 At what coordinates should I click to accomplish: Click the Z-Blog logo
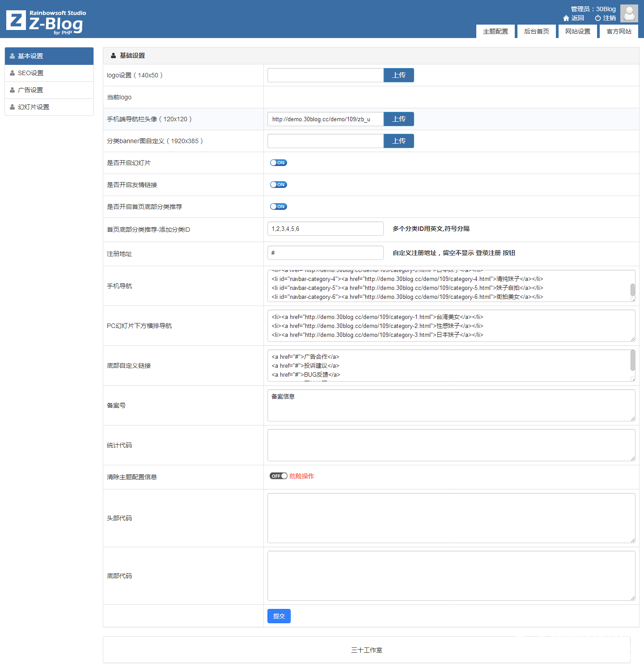click(46, 21)
